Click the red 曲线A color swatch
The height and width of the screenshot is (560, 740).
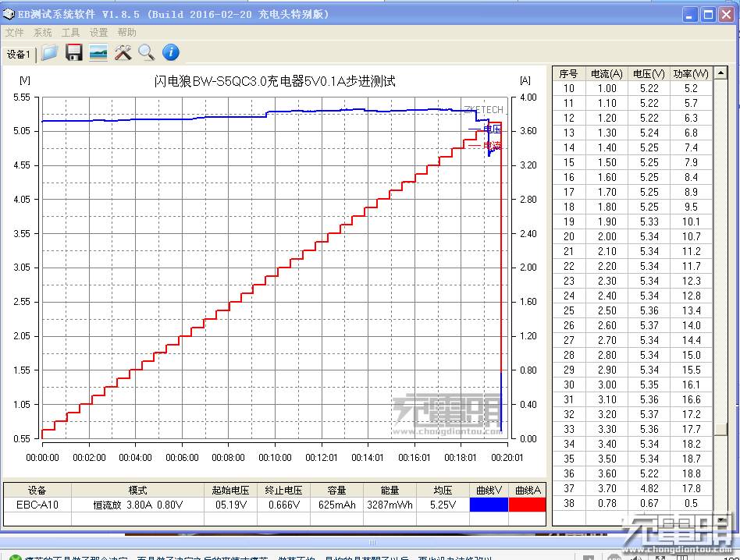527,505
